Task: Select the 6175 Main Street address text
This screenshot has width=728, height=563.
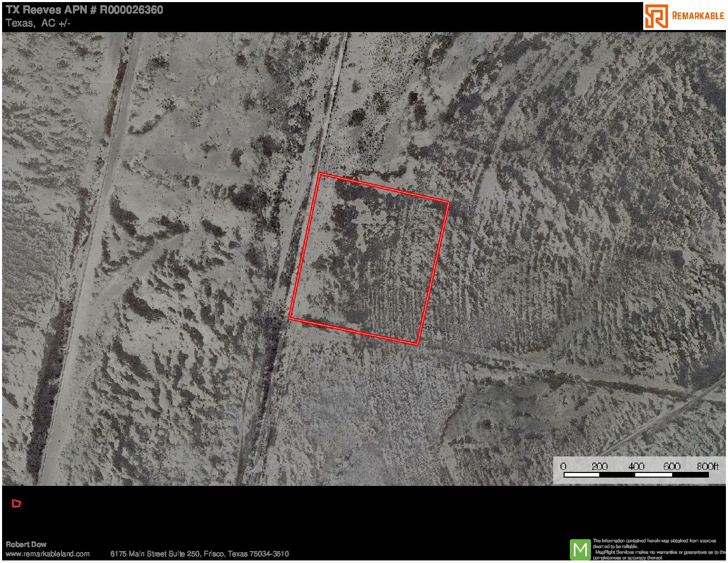Action: click(x=199, y=554)
